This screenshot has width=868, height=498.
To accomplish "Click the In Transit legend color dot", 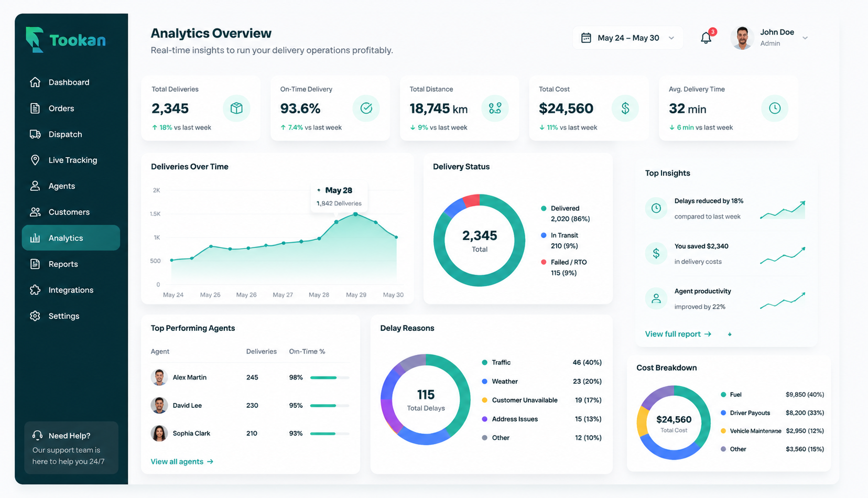I will click(544, 235).
